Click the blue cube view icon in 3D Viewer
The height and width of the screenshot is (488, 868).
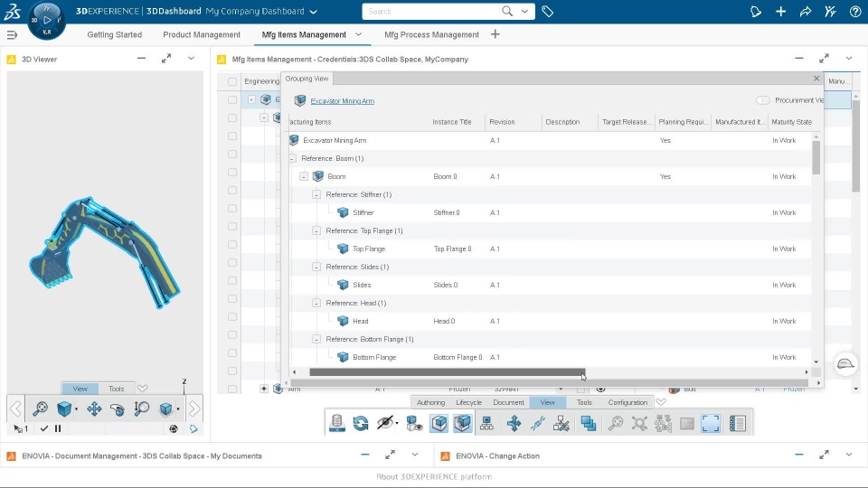point(64,408)
